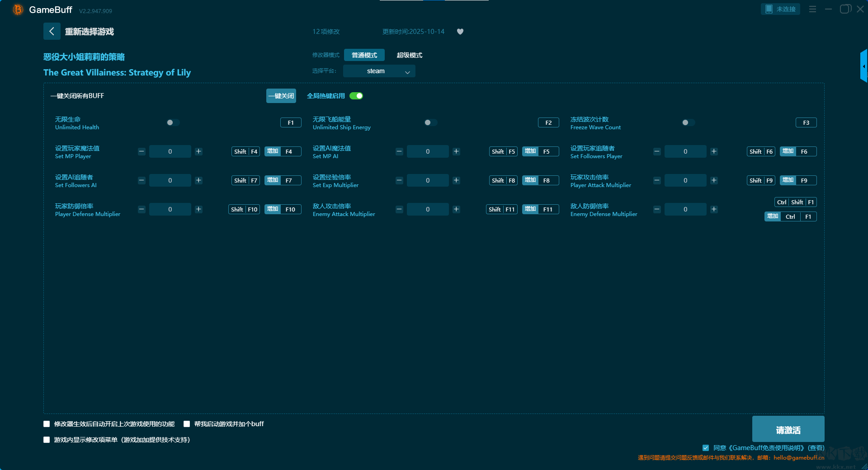Open the steam platform dropdown

[x=379, y=71]
